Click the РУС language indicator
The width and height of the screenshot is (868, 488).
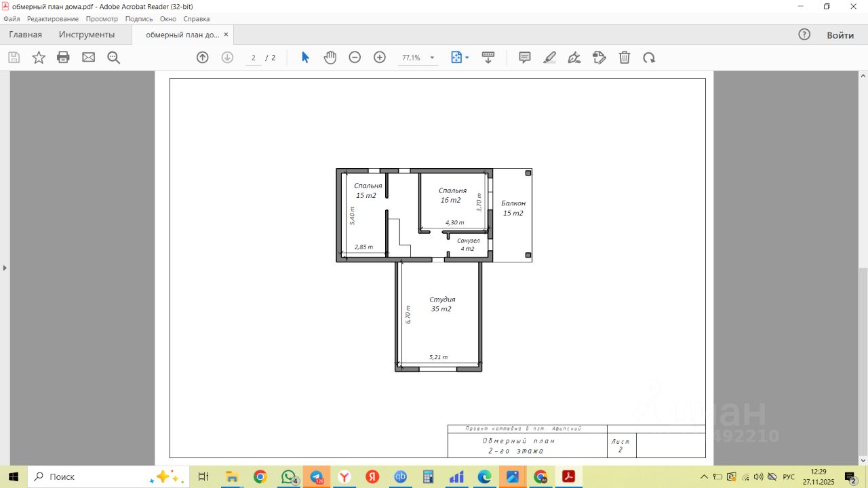click(x=789, y=476)
